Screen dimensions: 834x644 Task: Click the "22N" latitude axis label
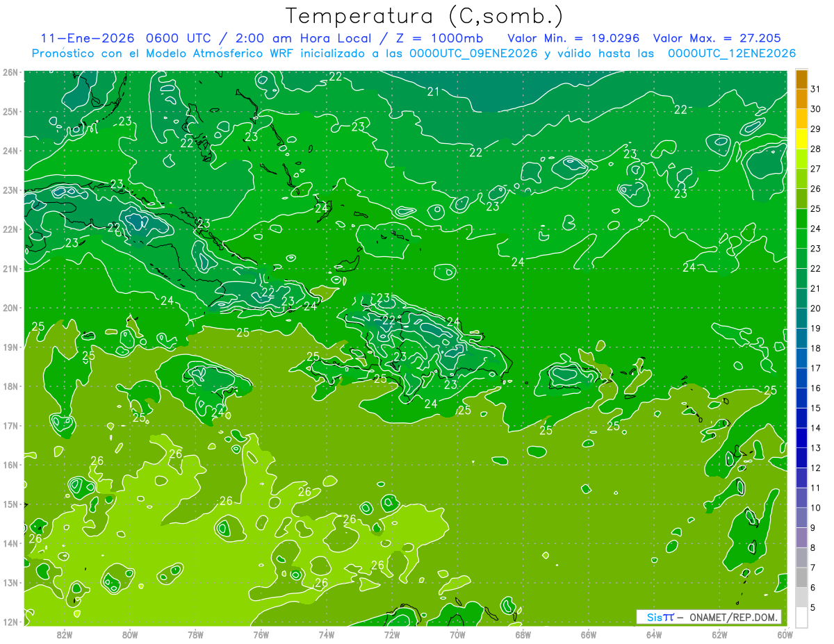pyautogui.click(x=10, y=229)
